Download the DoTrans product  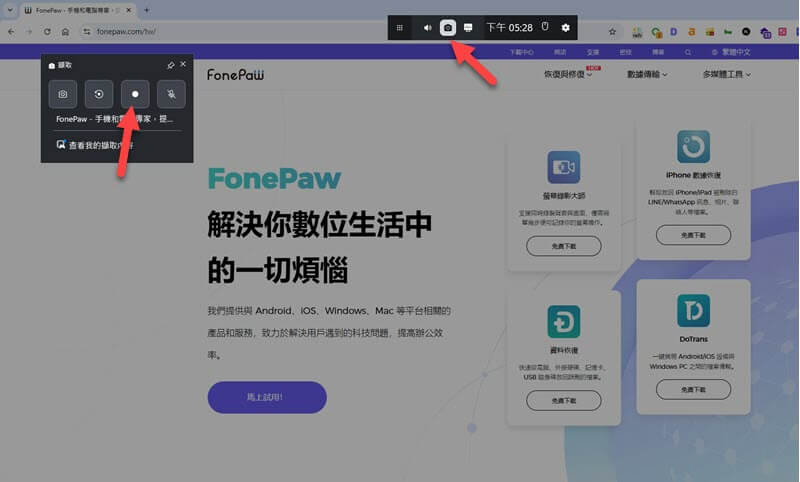coord(693,389)
